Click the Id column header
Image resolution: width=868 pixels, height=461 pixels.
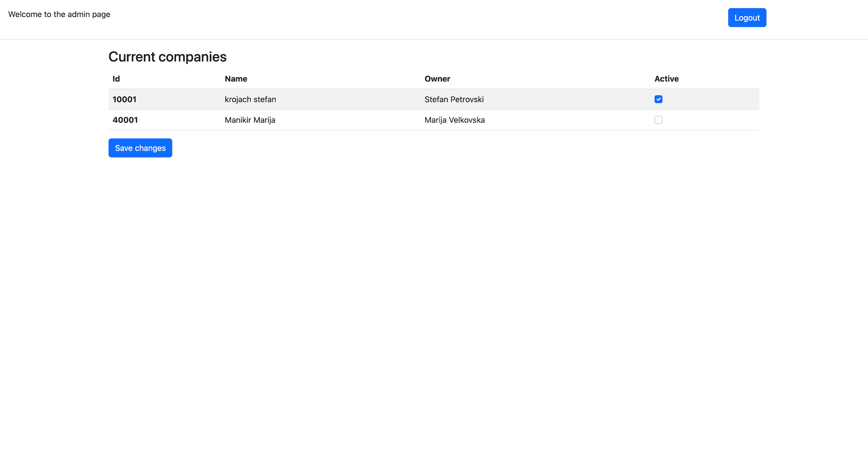point(116,79)
